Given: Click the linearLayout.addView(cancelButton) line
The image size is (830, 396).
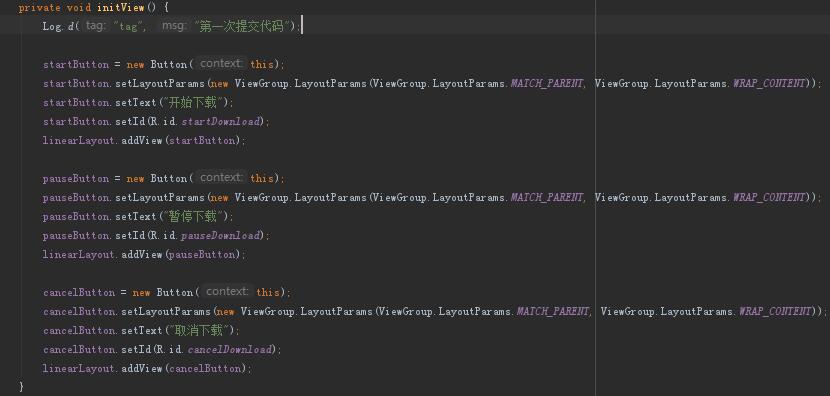Looking at the screenshot, I should (148, 368).
